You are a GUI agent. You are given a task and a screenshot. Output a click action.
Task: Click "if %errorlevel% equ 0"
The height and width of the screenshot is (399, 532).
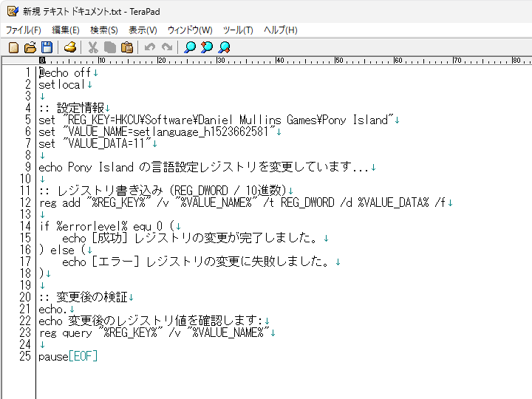[100, 226]
